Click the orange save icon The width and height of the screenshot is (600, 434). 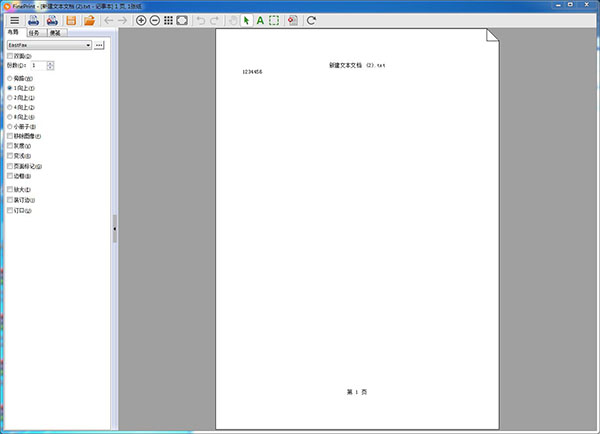[71, 20]
